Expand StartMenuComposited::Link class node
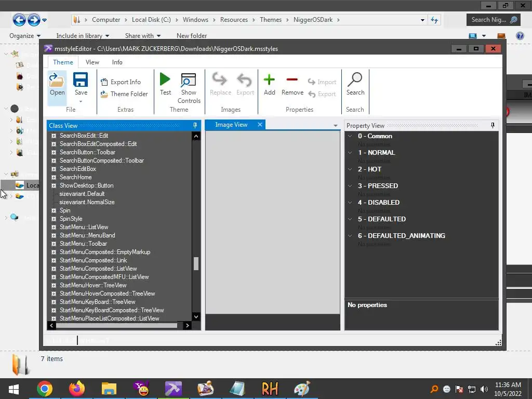The width and height of the screenshot is (532, 399). point(54,261)
